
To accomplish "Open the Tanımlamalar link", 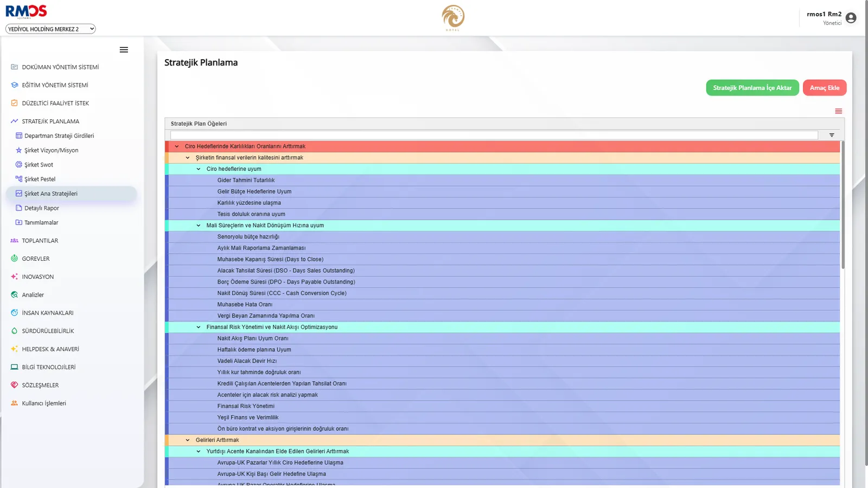I will click(x=41, y=222).
